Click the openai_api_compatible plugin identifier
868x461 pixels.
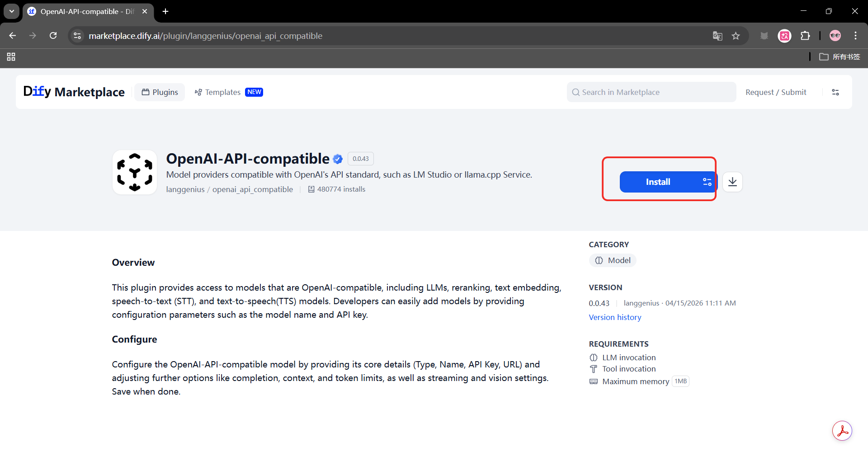pyautogui.click(x=253, y=189)
